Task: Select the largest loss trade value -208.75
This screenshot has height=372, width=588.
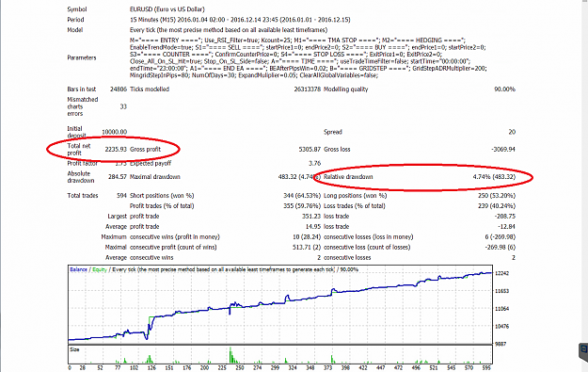Action: pyautogui.click(x=505, y=217)
